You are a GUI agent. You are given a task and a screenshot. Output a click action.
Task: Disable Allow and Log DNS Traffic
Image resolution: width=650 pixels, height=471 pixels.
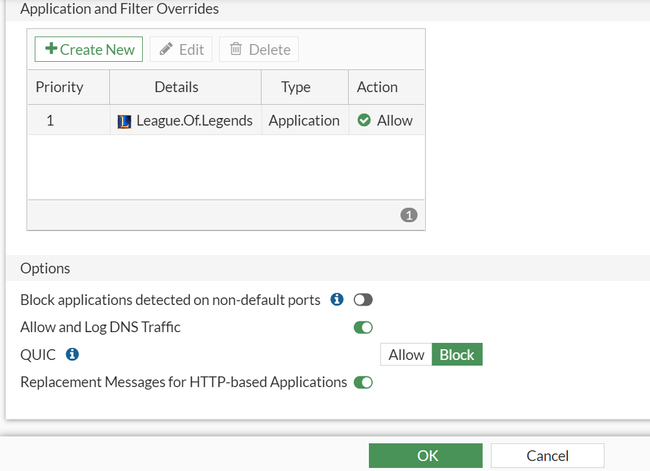(x=363, y=327)
